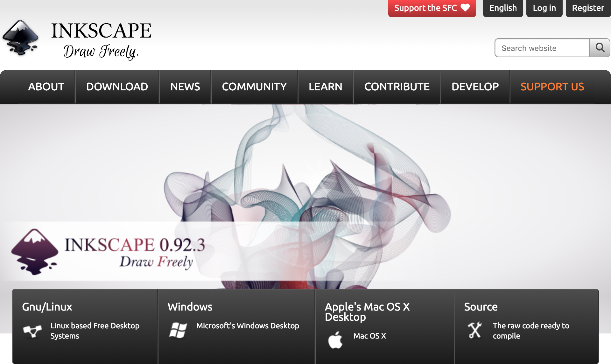
Task: Open the Download menu
Action: (x=117, y=87)
